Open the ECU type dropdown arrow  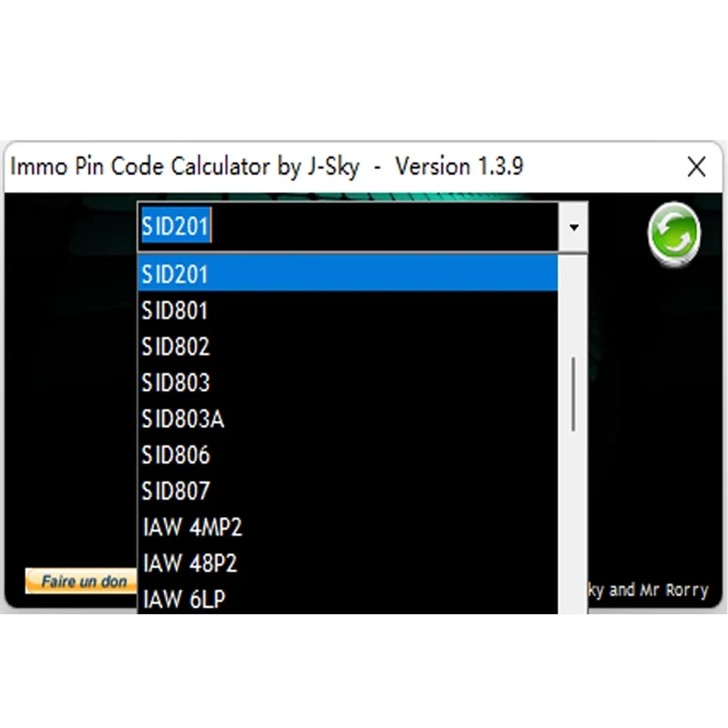(x=574, y=227)
